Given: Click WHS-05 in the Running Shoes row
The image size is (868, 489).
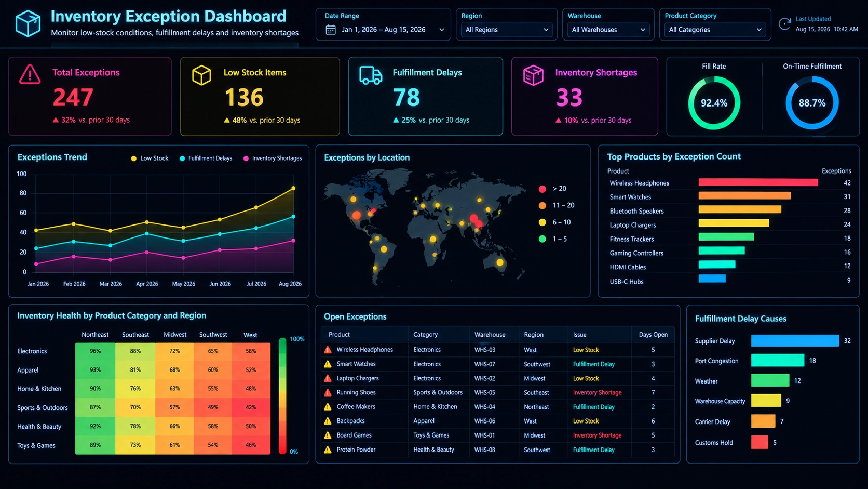Looking at the screenshot, I should pos(484,392).
